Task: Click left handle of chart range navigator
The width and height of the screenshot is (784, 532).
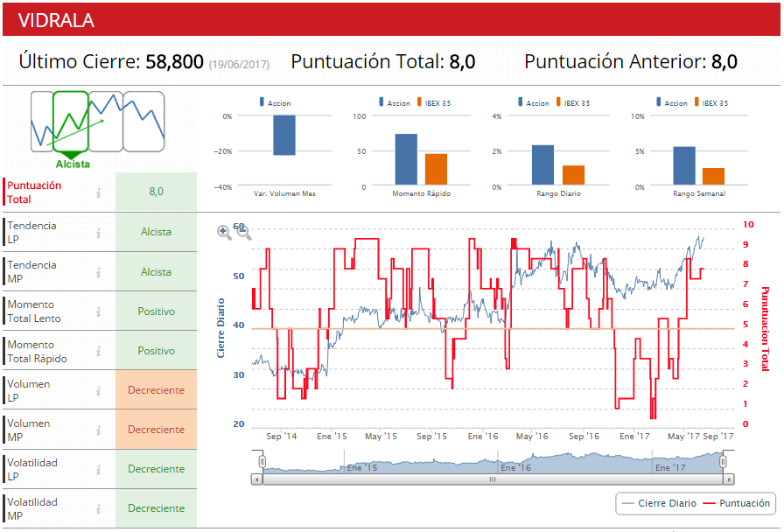Action: [x=262, y=461]
